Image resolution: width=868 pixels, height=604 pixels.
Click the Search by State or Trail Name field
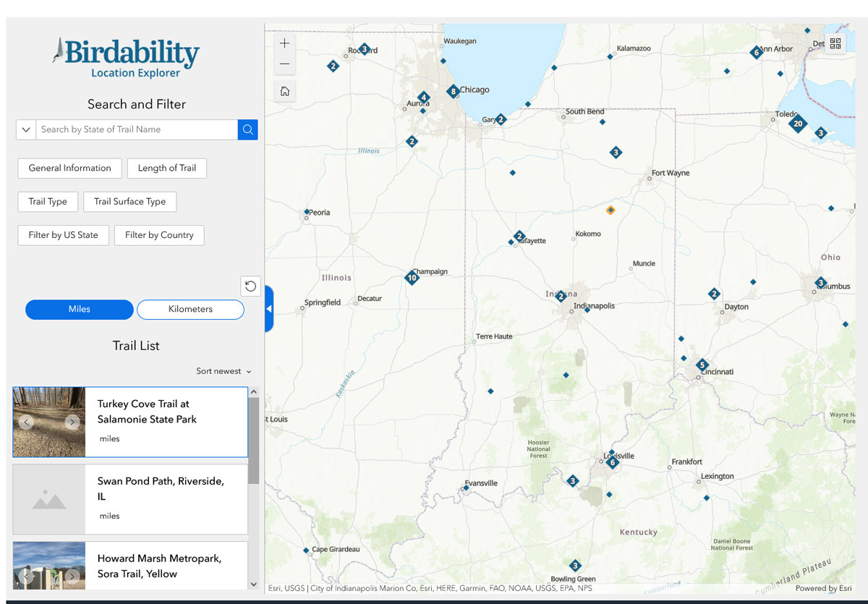click(x=136, y=129)
